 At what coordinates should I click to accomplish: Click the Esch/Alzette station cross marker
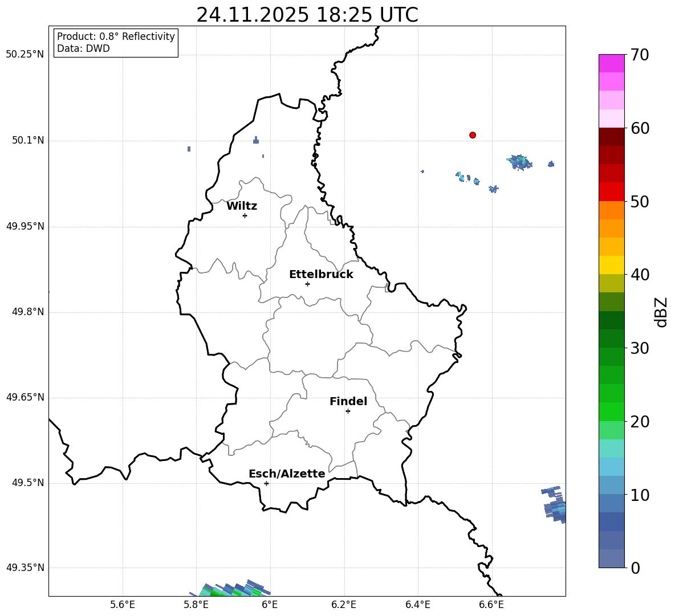click(x=266, y=483)
